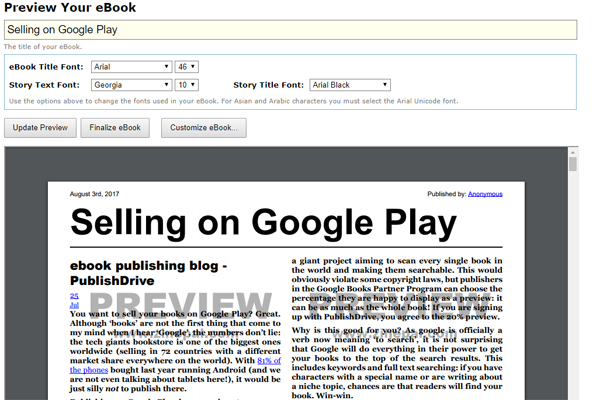Image resolution: width=600 pixels, height=400 pixels.
Task: Click the Update Preview button
Action: 40,128
